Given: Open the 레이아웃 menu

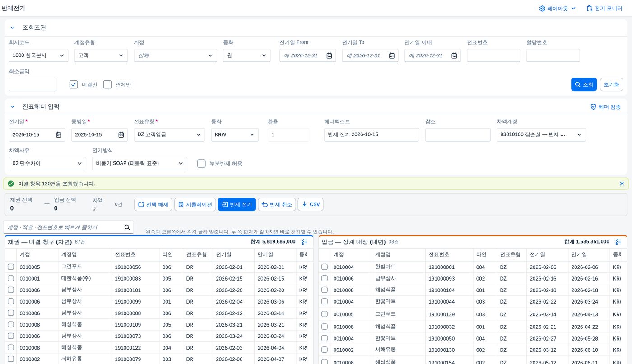Looking at the screenshot, I should 558,8.
